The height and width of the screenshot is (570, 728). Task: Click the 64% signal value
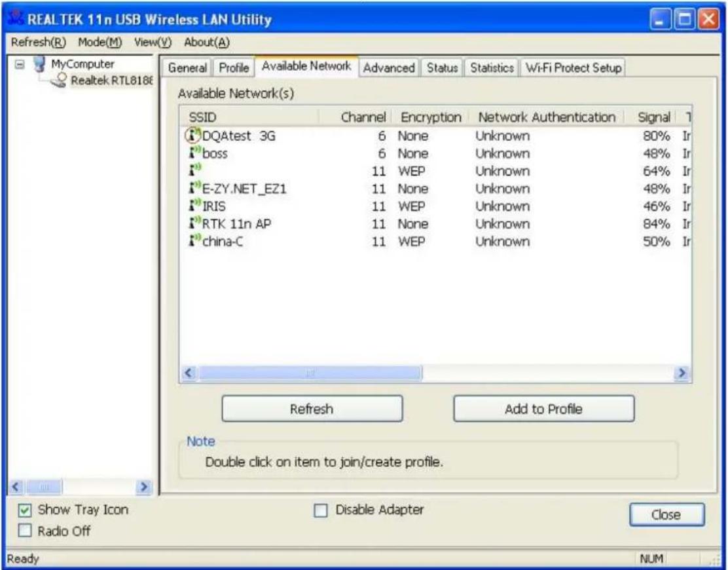657,171
